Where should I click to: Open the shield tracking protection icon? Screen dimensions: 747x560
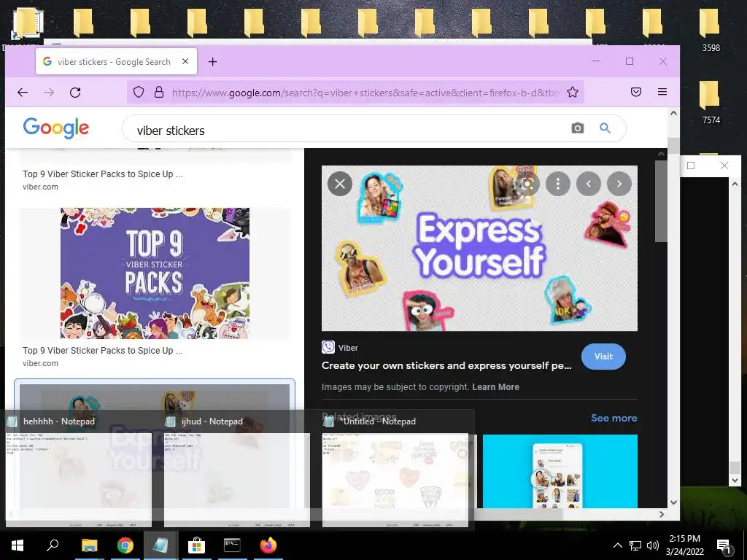139,92
